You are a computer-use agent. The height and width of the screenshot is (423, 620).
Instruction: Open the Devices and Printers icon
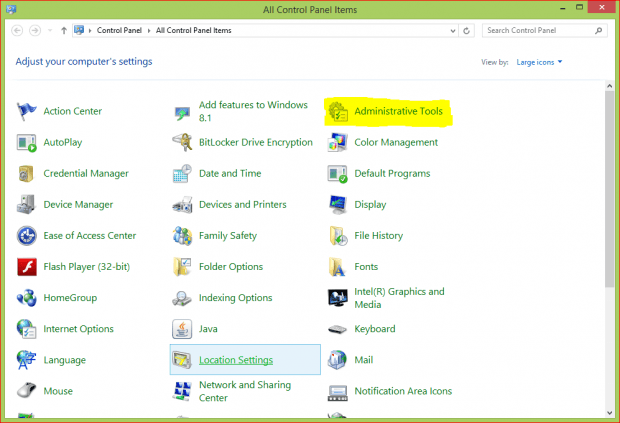tap(182, 204)
